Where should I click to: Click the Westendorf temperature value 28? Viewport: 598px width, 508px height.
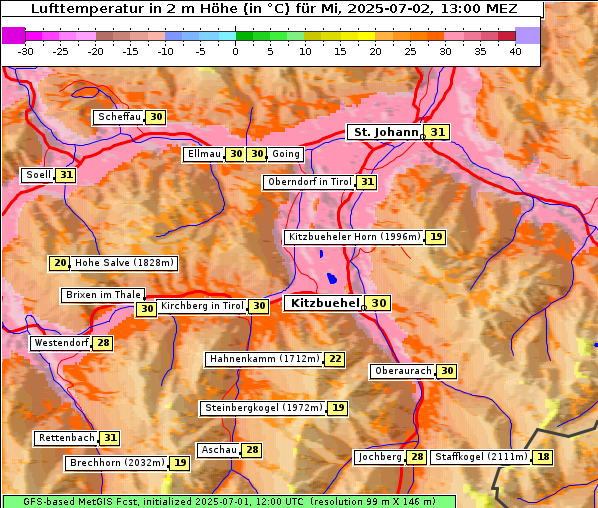click(x=103, y=343)
